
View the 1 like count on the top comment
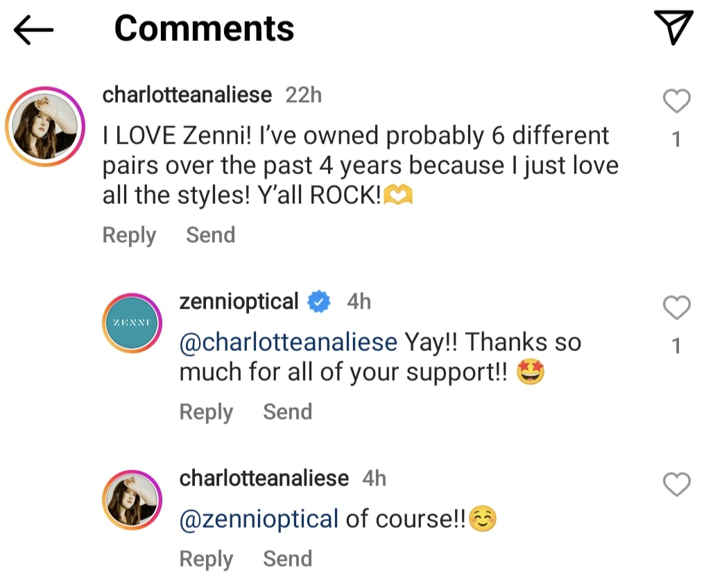click(676, 138)
